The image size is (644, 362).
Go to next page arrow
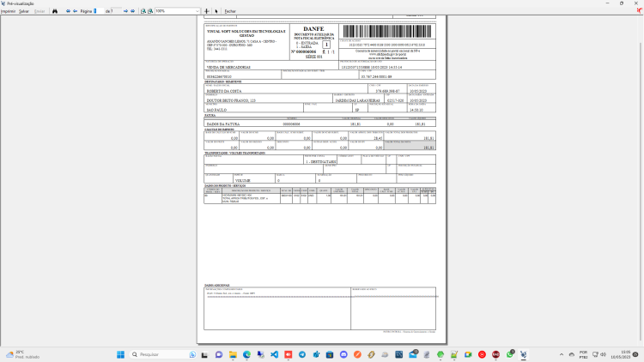(125, 11)
